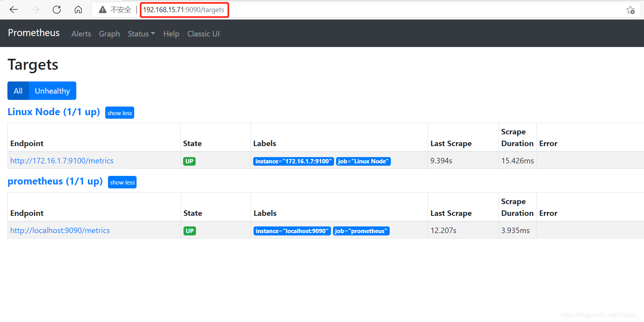
Task: Open the browser home page icon
Action: click(78, 10)
